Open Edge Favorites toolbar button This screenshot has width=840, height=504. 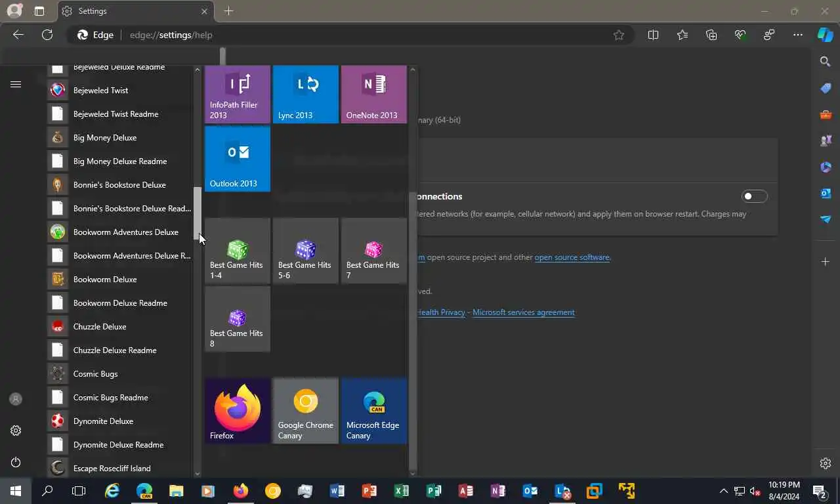coord(682,35)
